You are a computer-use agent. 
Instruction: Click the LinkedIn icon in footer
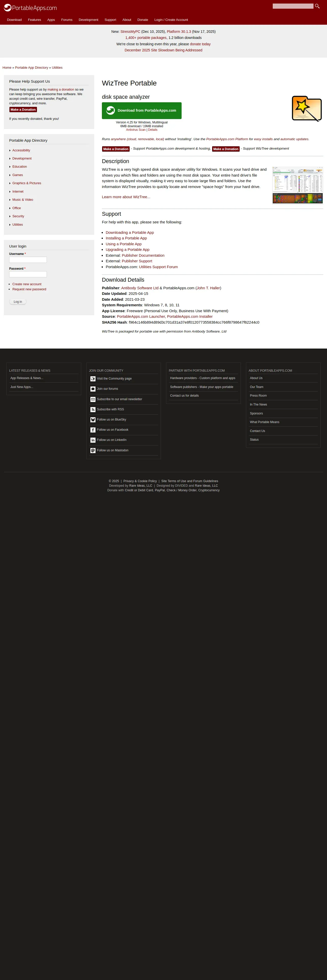[93, 440]
